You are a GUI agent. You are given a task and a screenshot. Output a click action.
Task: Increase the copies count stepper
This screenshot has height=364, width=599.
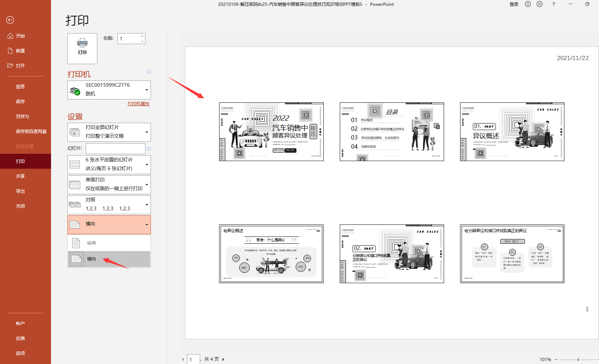[x=142, y=36]
